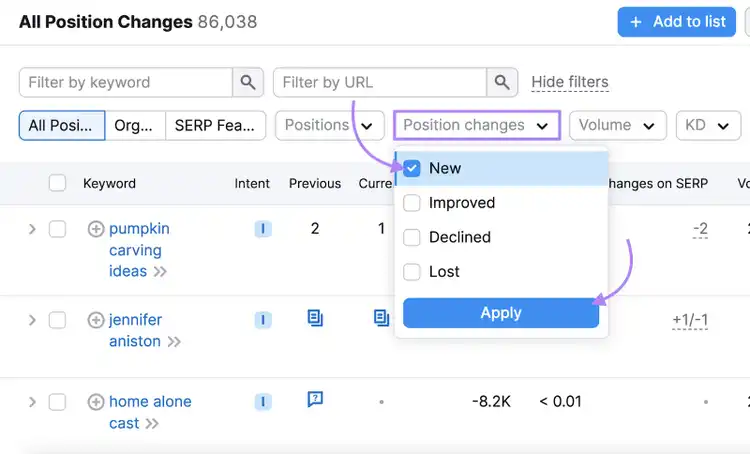Check the Lost option
This screenshot has width=750, height=454.
411,272
